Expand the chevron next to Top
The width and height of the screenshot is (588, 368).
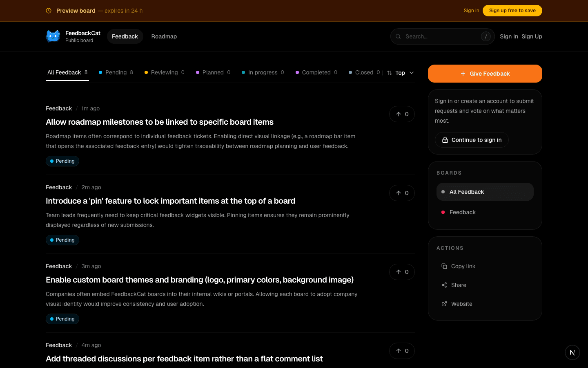click(411, 73)
